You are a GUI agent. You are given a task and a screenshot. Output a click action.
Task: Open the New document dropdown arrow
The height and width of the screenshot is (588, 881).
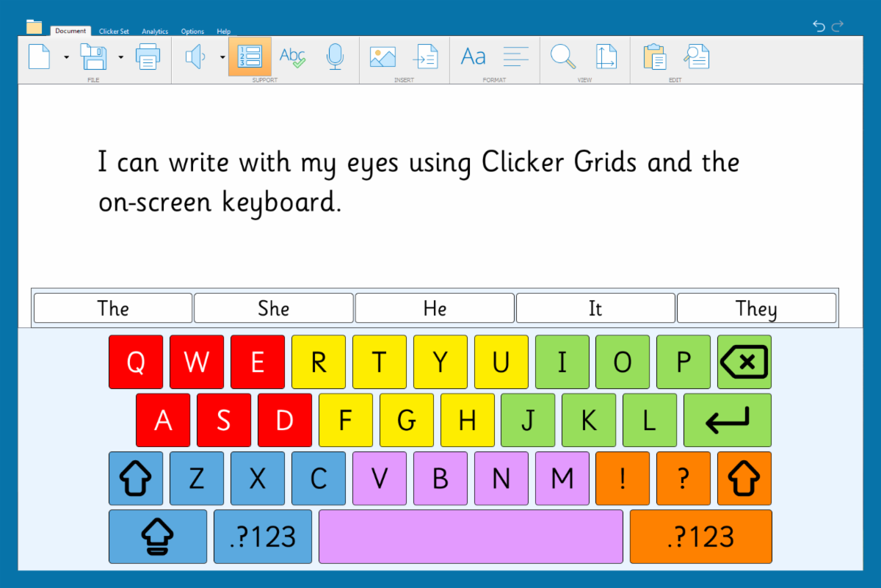pos(65,57)
